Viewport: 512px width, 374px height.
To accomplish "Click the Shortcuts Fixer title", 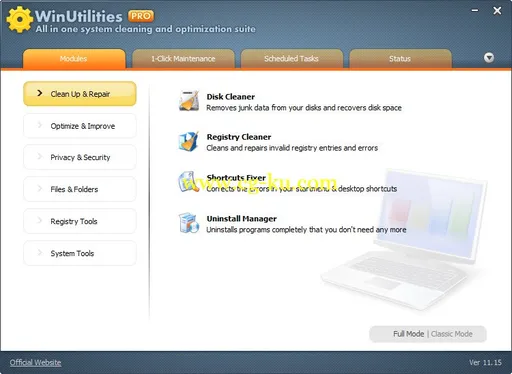I will click(x=236, y=178).
